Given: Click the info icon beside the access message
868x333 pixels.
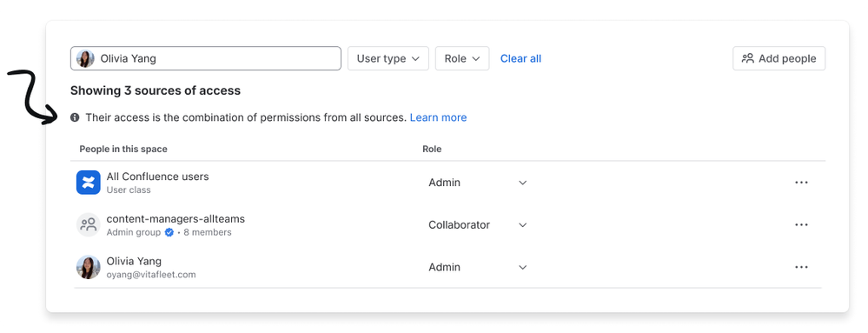Looking at the screenshot, I should (75, 117).
